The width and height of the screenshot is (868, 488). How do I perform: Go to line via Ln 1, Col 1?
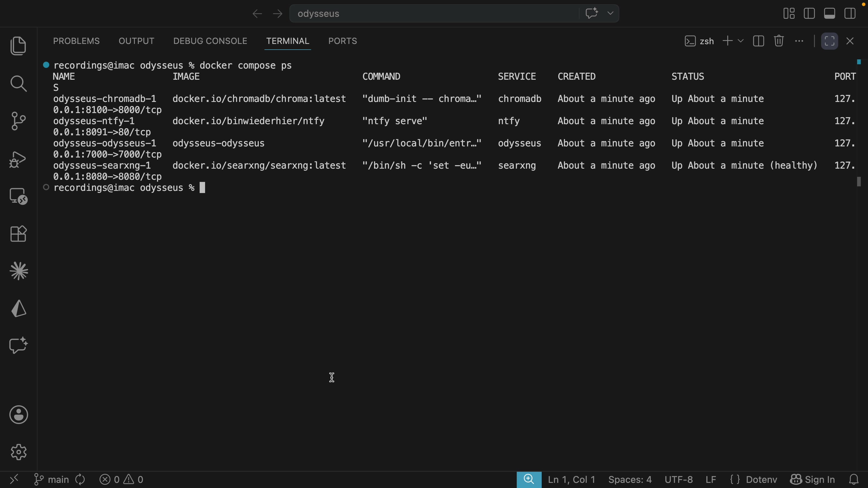tap(571, 479)
